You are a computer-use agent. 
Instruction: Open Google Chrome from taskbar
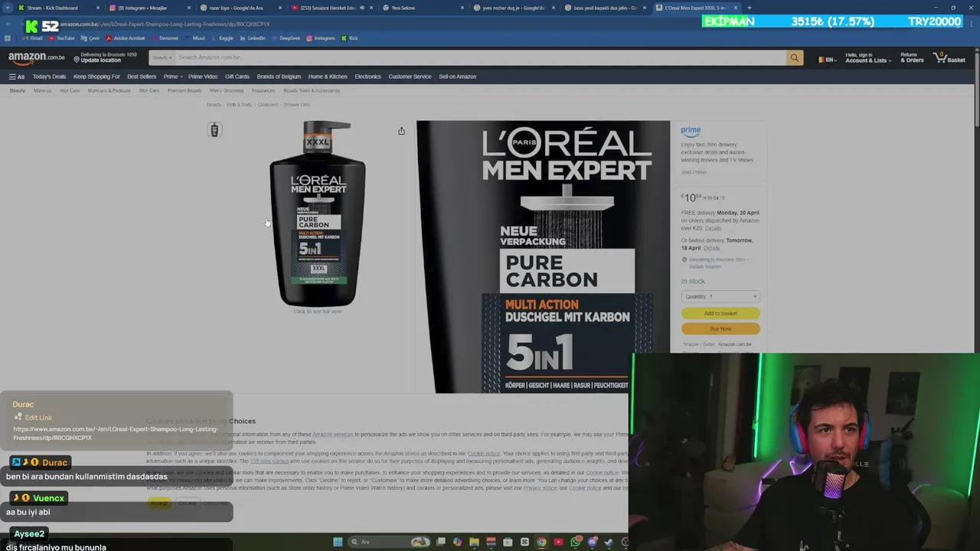[x=541, y=542]
